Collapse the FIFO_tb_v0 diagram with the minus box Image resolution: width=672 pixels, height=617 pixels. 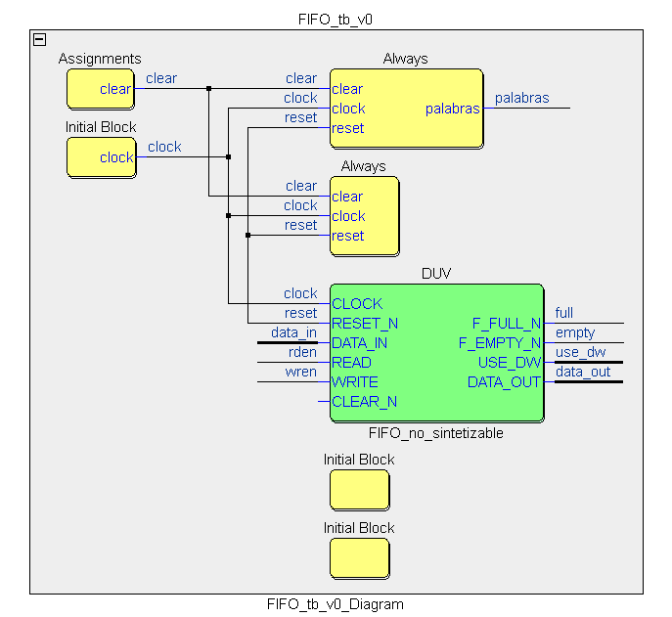point(39,39)
